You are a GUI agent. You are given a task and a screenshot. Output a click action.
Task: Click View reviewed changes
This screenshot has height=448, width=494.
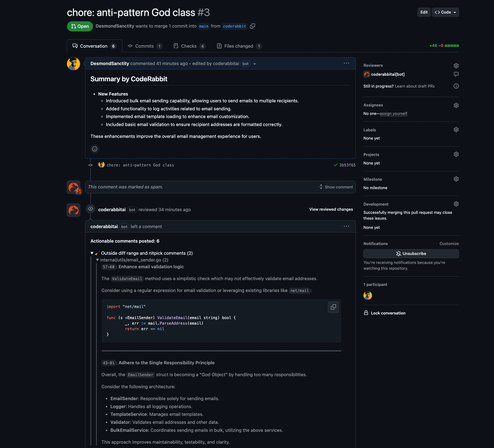(x=331, y=209)
